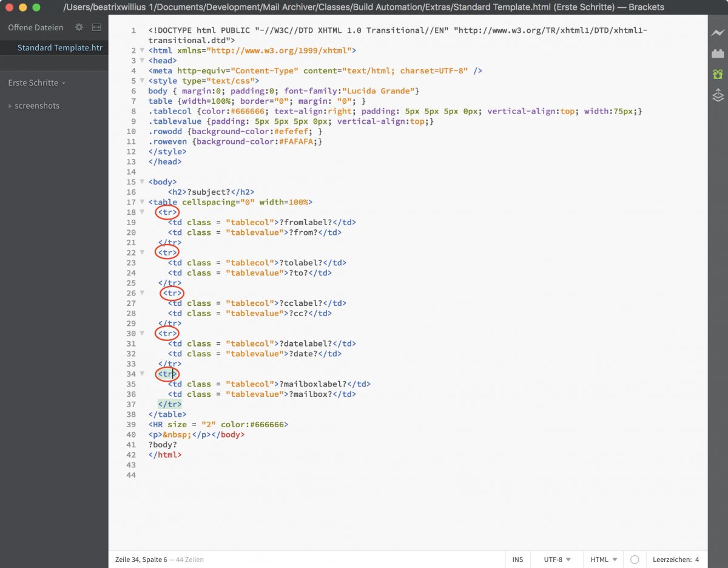
Task: Open the Erste Schritte project dropdown
Action: point(36,83)
